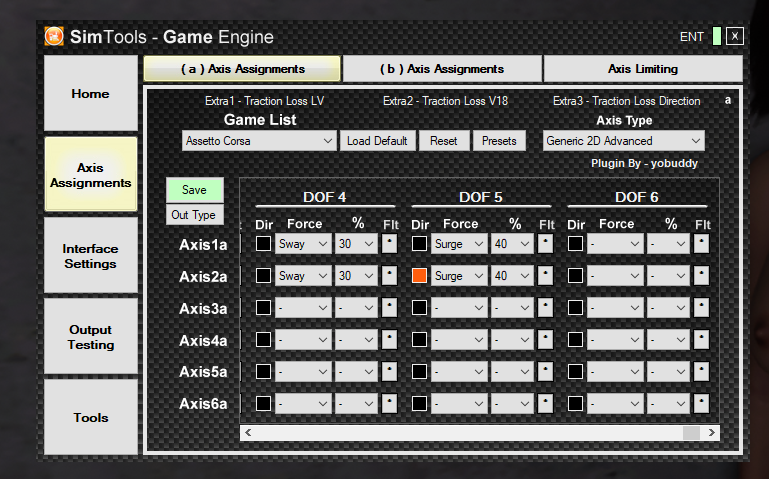The width and height of the screenshot is (769, 479).
Task: Toggle Dir box for Axis4a DOF 5
Action: (x=419, y=339)
